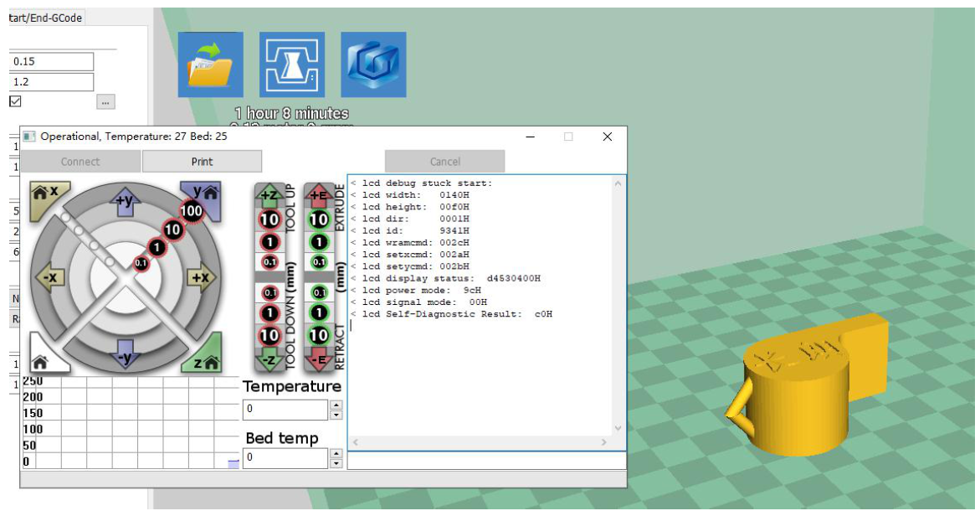This screenshot has width=980, height=516.
Task: Retract 1 mm of filament
Action: tap(319, 312)
